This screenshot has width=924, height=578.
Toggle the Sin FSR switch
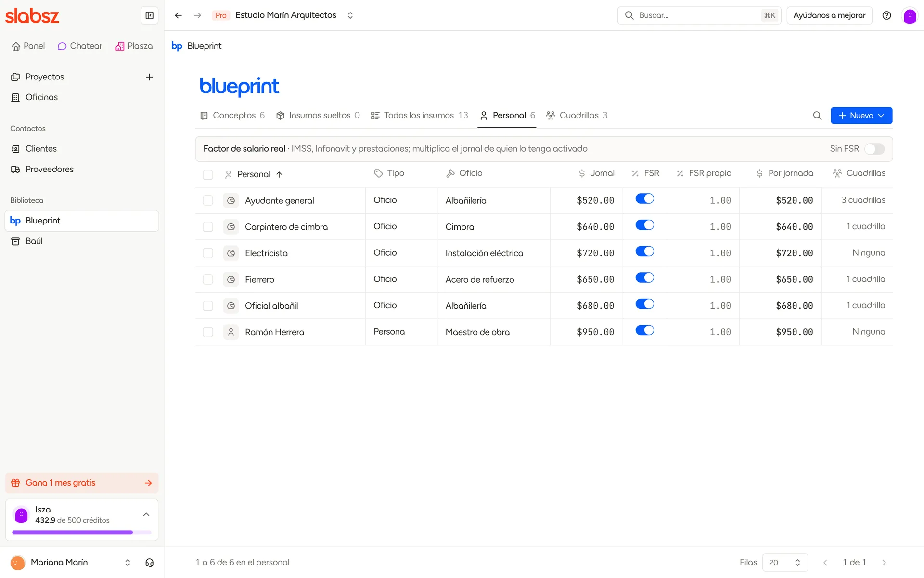pos(874,149)
